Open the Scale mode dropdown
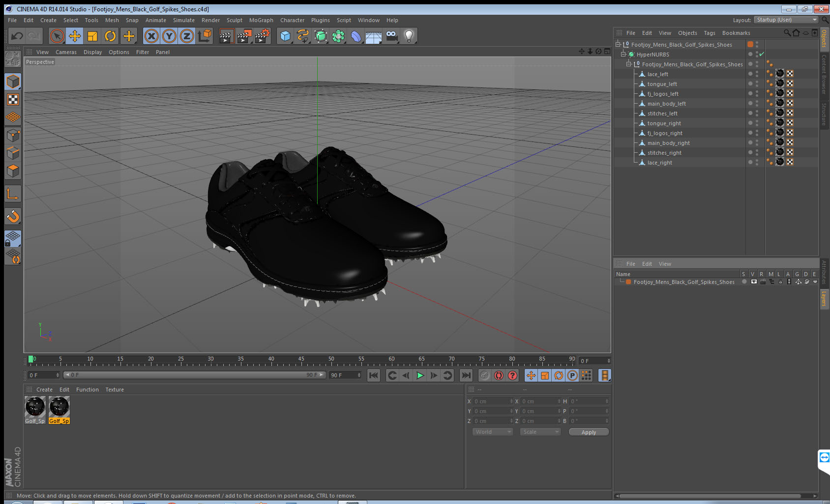This screenshot has height=504, width=830. 540,432
